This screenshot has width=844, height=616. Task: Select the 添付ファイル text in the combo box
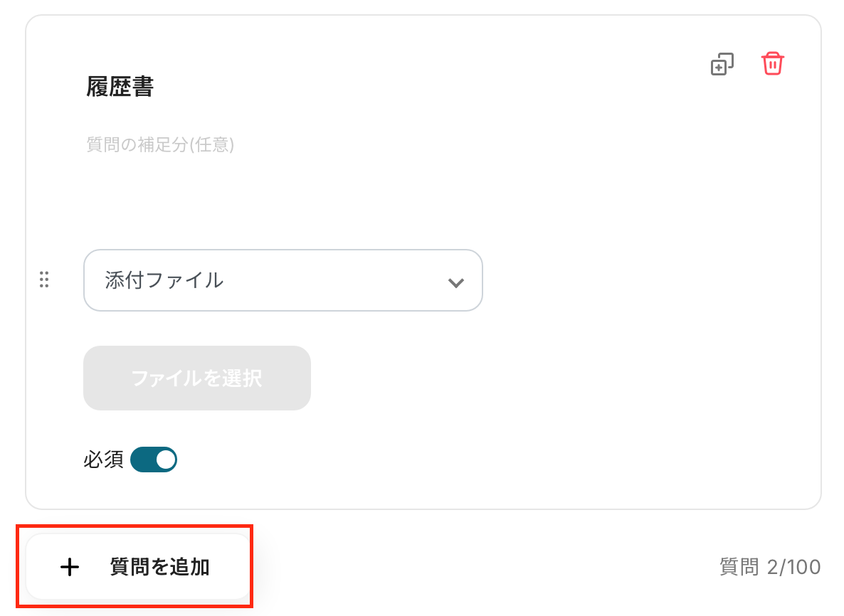pos(164,280)
